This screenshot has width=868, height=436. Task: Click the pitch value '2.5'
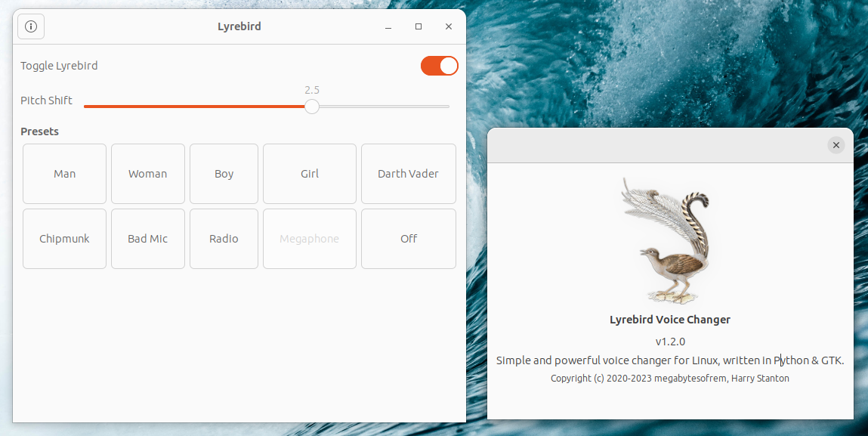[312, 90]
